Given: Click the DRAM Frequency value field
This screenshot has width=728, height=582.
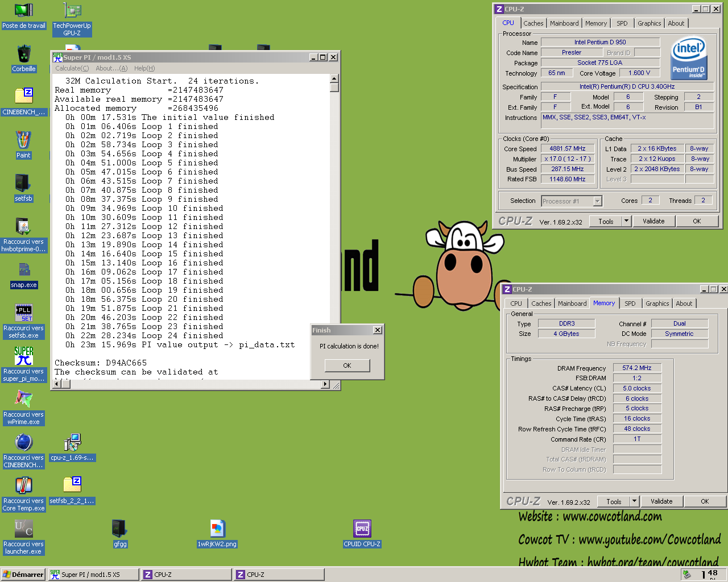Looking at the screenshot, I should [637, 368].
